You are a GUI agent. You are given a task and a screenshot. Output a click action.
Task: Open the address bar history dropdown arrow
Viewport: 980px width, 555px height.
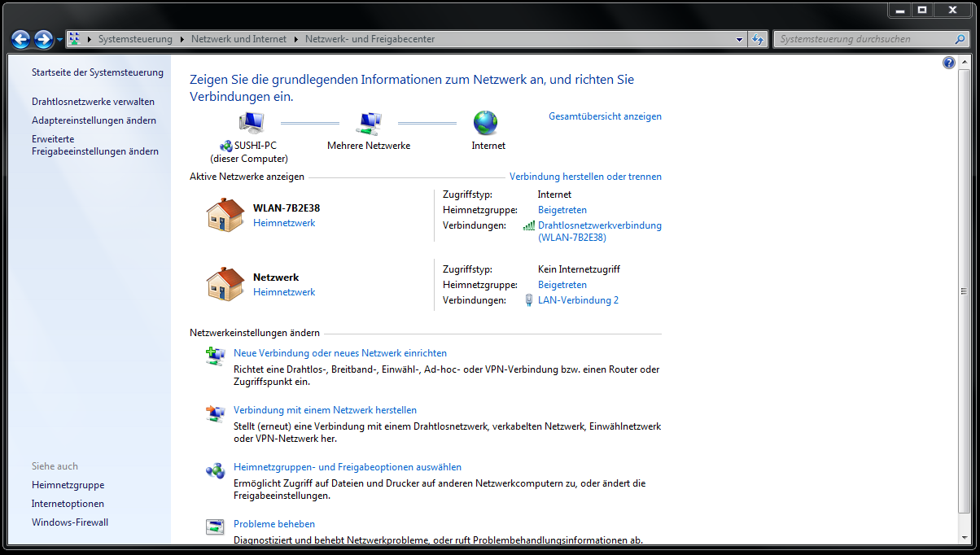click(740, 39)
